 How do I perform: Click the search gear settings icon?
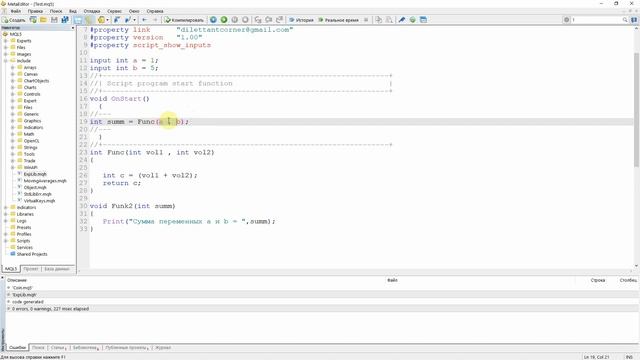566,20
